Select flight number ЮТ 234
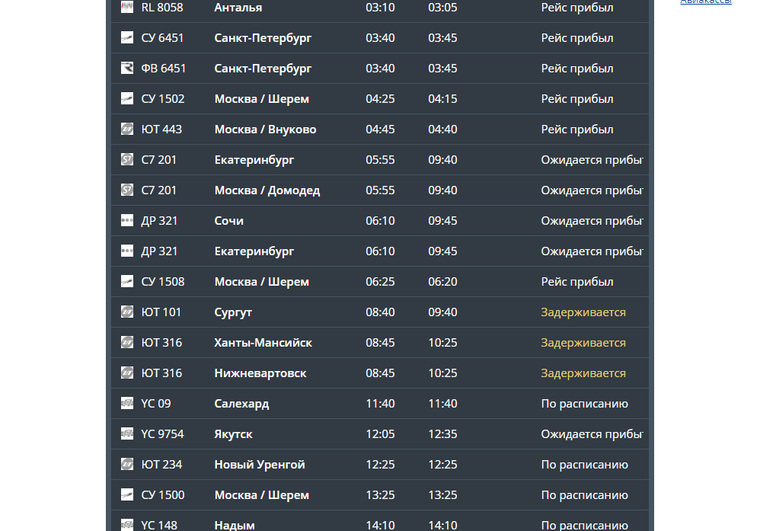Image resolution: width=760 pixels, height=531 pixels. [x=161, y=465]
